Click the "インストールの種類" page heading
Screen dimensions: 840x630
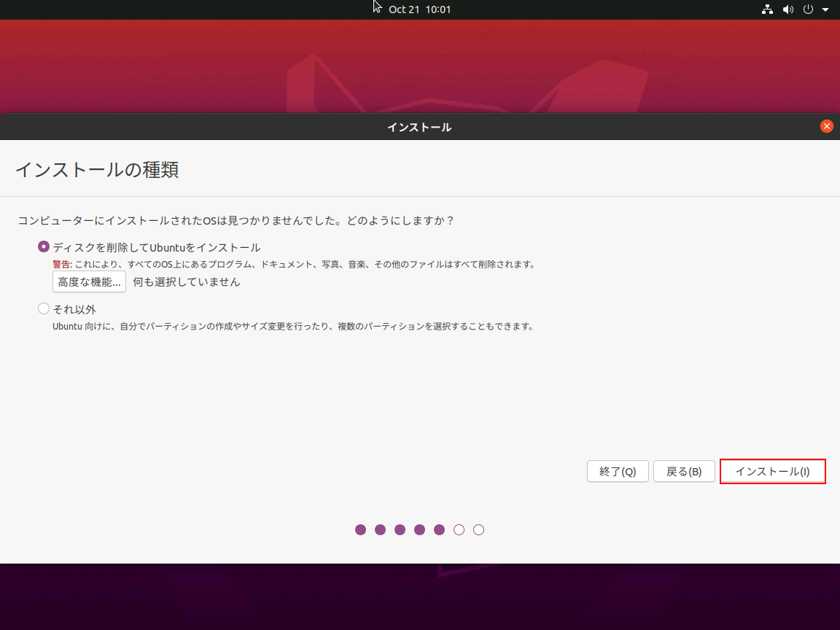pyautogui.click(x=97, y=170)
